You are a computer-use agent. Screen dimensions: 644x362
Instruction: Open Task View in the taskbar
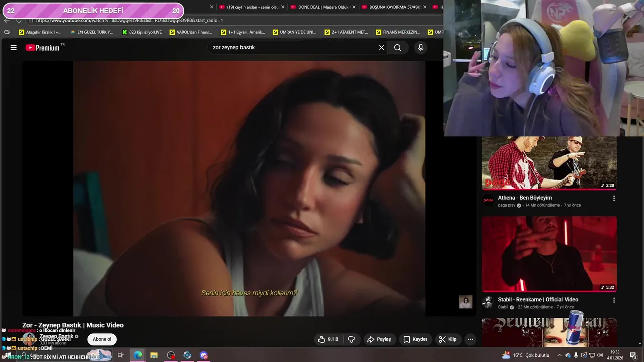(121, 355)
